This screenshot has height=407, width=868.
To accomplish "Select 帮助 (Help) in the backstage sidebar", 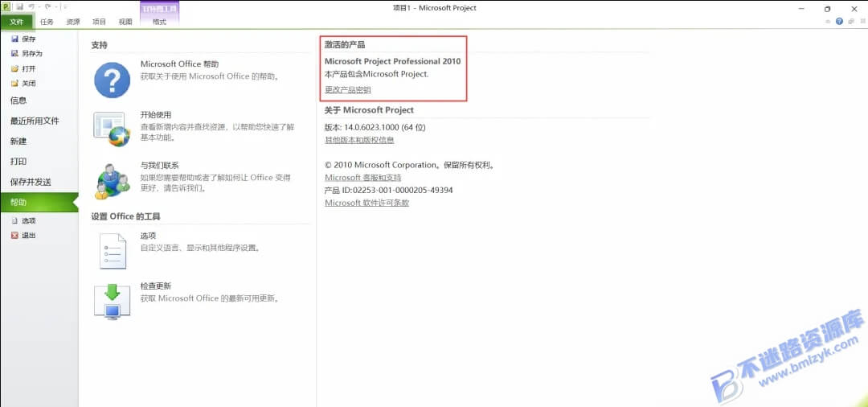I will point(39,202).
